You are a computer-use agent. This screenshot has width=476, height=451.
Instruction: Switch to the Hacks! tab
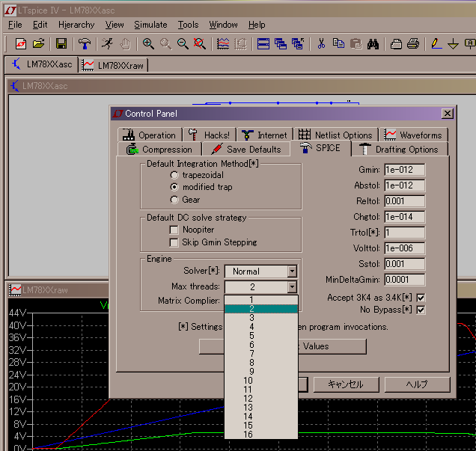(209, 135)
